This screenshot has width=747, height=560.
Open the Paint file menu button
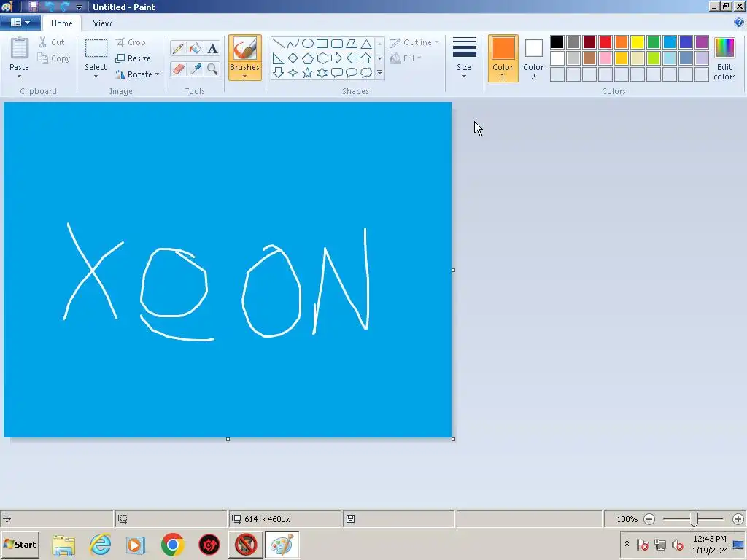[20, 23]
